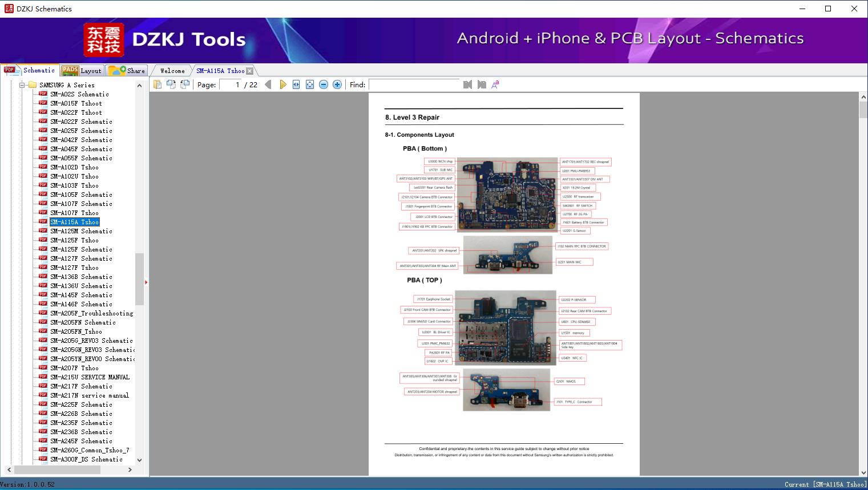Open SM-A105F Schematic
This screenshot has height=490, width=868.
81,195
